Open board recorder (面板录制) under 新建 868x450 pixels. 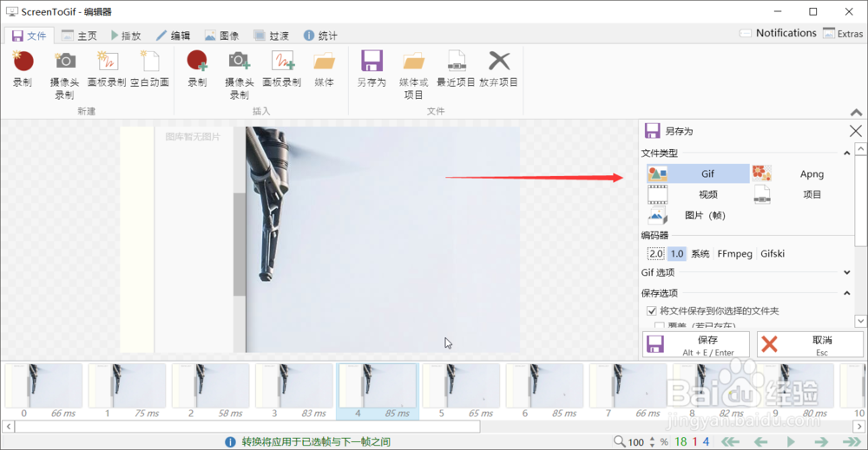click(107, 68)
